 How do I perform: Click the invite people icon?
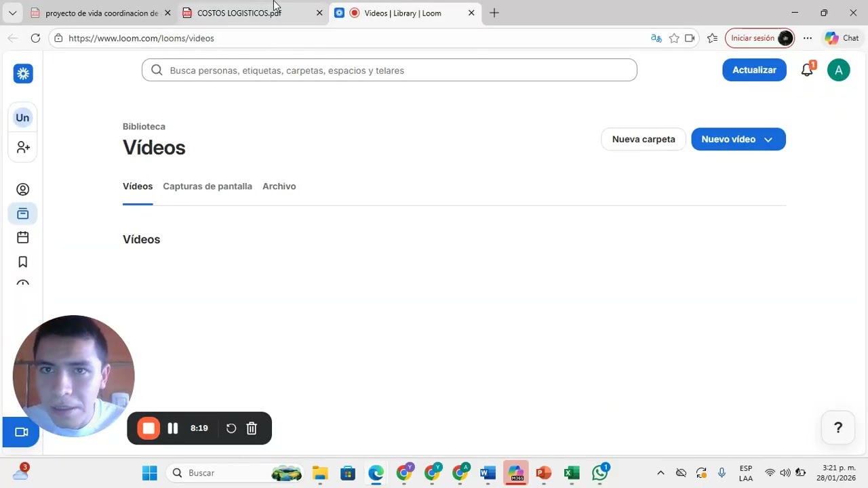(x=23, y=147)
